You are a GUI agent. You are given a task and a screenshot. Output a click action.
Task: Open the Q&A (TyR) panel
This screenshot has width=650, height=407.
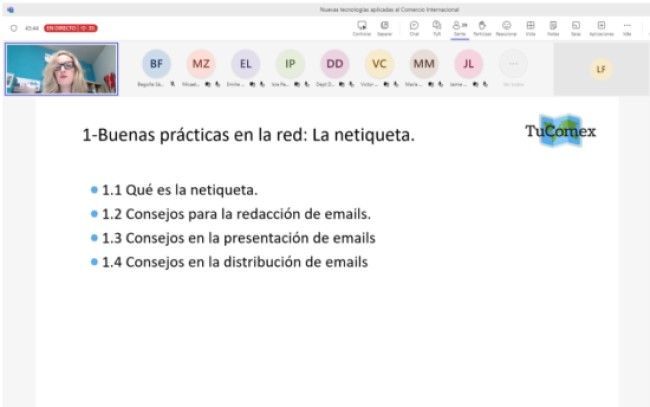tap(437, 25)
